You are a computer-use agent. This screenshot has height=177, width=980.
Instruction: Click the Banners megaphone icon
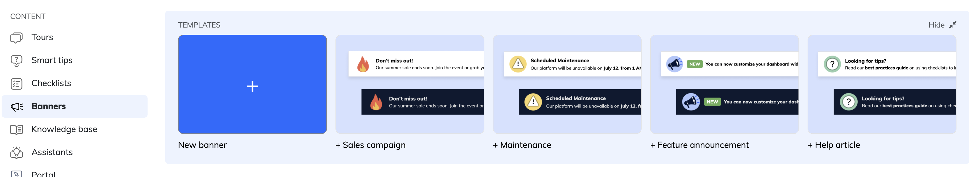coord(16,107)
